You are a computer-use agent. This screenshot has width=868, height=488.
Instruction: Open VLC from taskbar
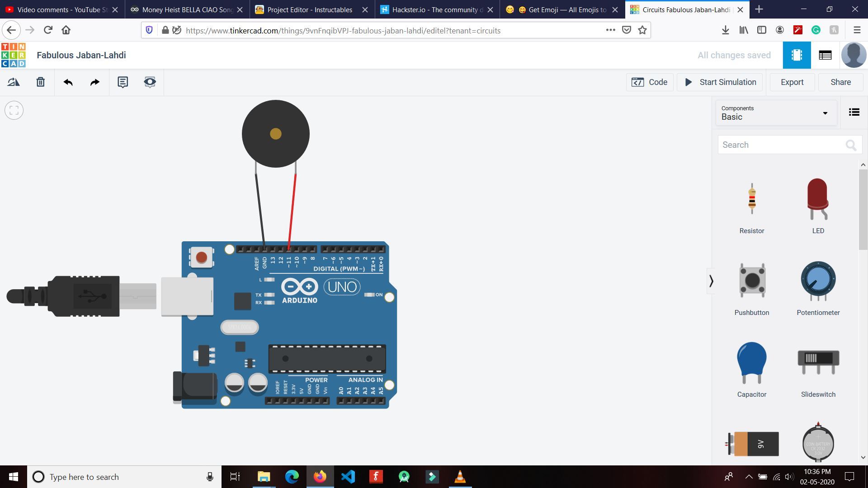click(x=460, y=477)
